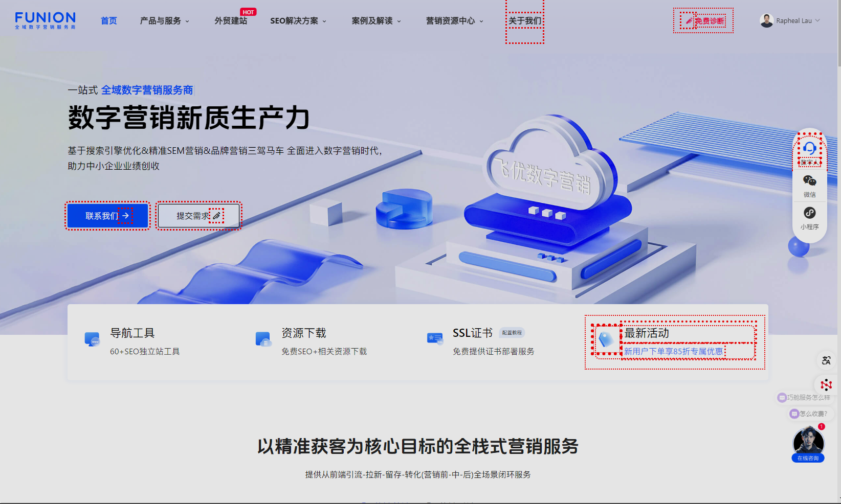841x504 pixels.
Task: Click the 巧舱服务怎么样 chat suggestion
Action: (804, 397)
